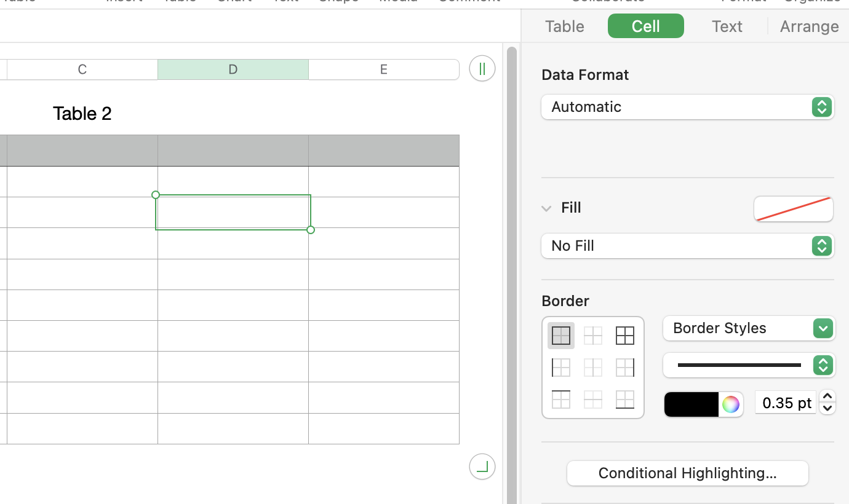Select column C header
The height and width of the screenshot is (504, 849).
tap(82, 69)
